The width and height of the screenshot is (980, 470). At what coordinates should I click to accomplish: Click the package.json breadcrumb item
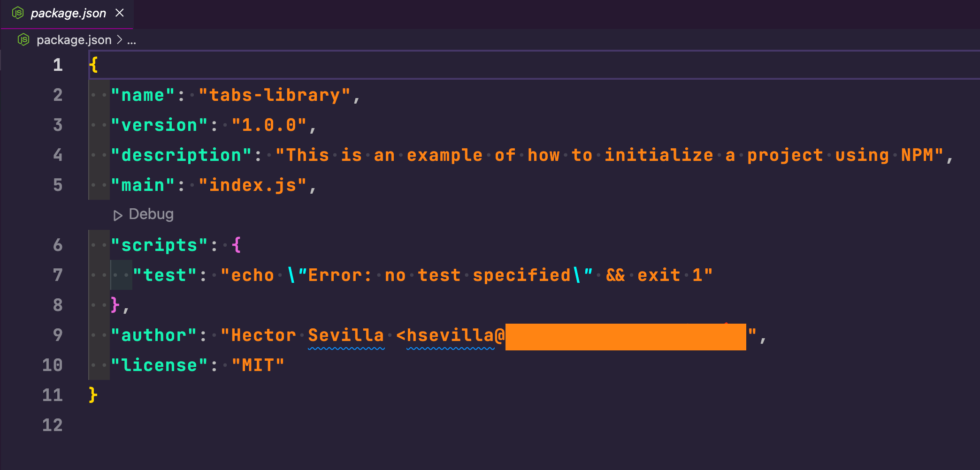pyautogui.click(x=74, y=40)
